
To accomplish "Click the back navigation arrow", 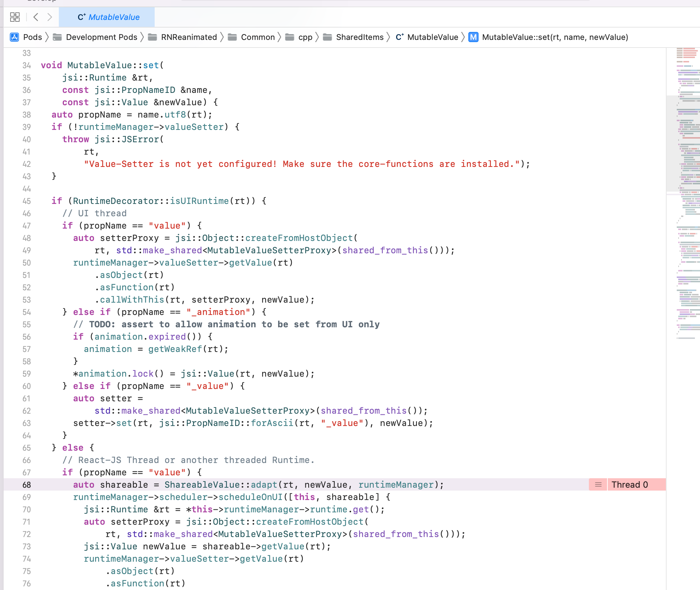I will pyautogui.click(x=35, y=17).
